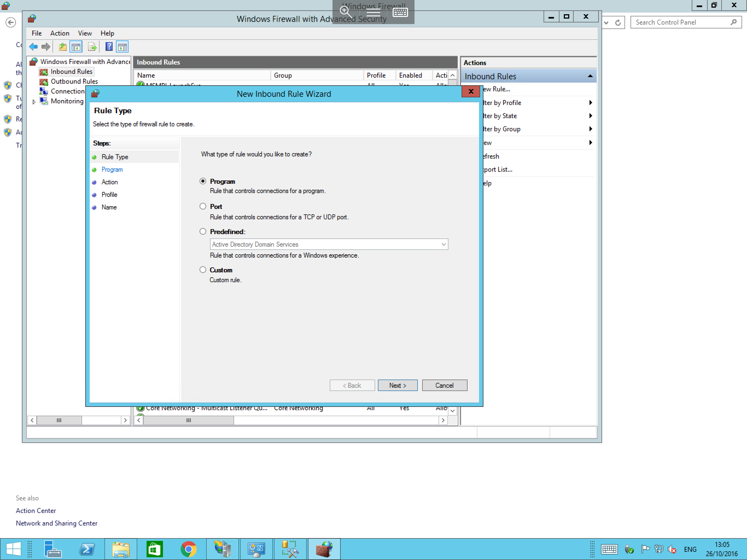Open PowerShell from taskbar
Image resolution: width=747 pixels, height=560 pixels.
[87, 549]
